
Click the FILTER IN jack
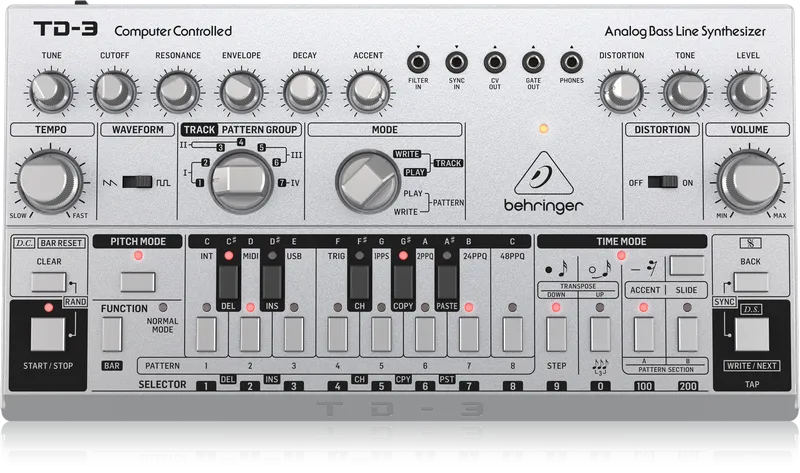[x=418, y=63]
